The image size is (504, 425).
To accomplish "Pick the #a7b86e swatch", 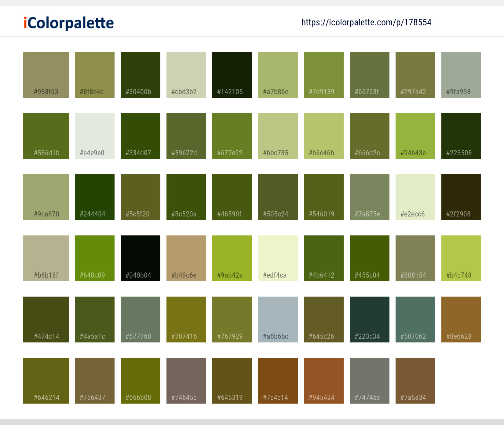I will point(278,75).
